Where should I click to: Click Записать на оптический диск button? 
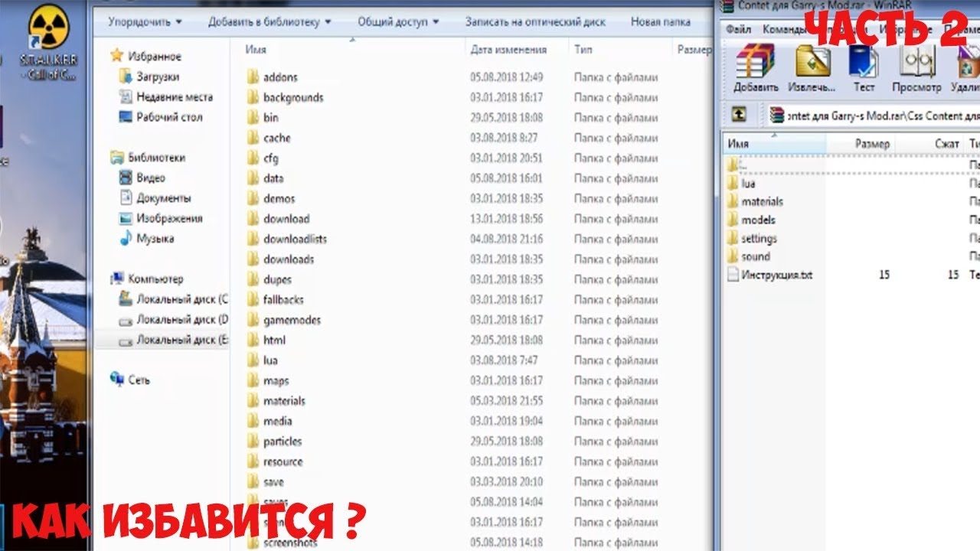(x=535, y=22)
